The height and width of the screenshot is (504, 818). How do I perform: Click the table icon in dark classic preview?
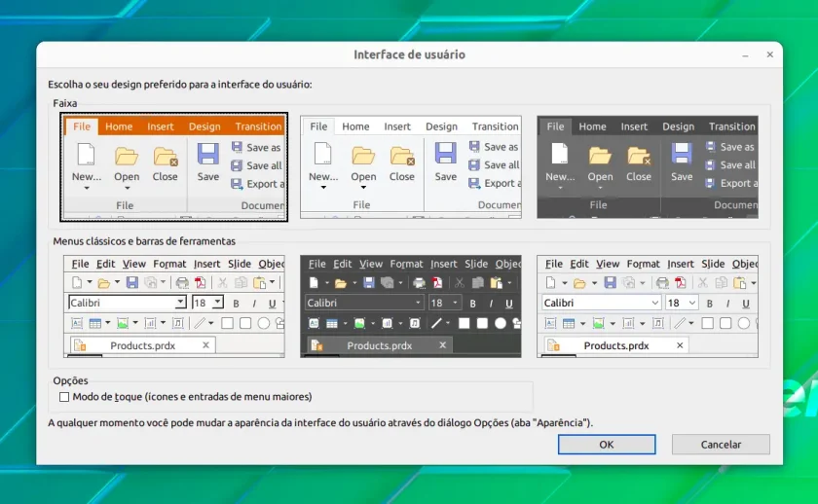point(332,324)
